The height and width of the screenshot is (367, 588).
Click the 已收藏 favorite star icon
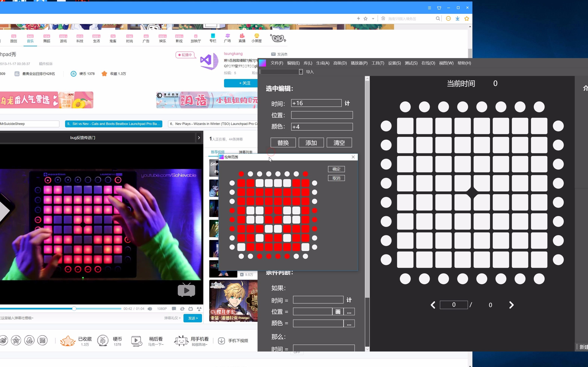tap(68, 341)
